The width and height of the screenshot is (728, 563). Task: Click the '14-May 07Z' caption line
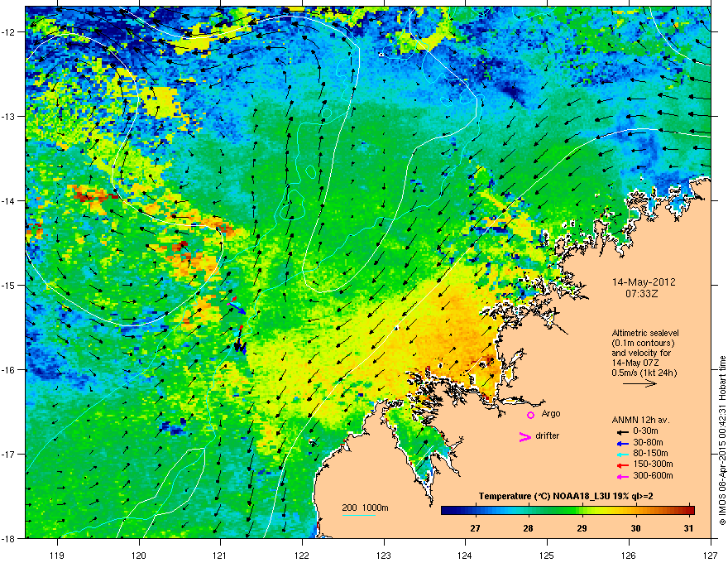coord(635,363)
